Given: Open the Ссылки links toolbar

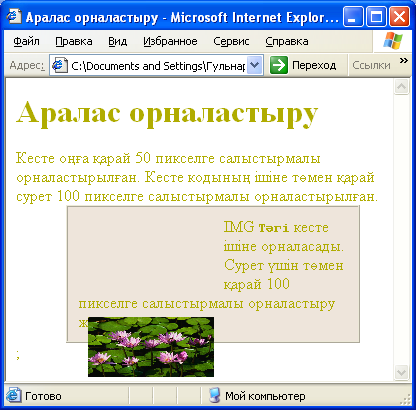Looking at the screenshot, I should 371,65.
